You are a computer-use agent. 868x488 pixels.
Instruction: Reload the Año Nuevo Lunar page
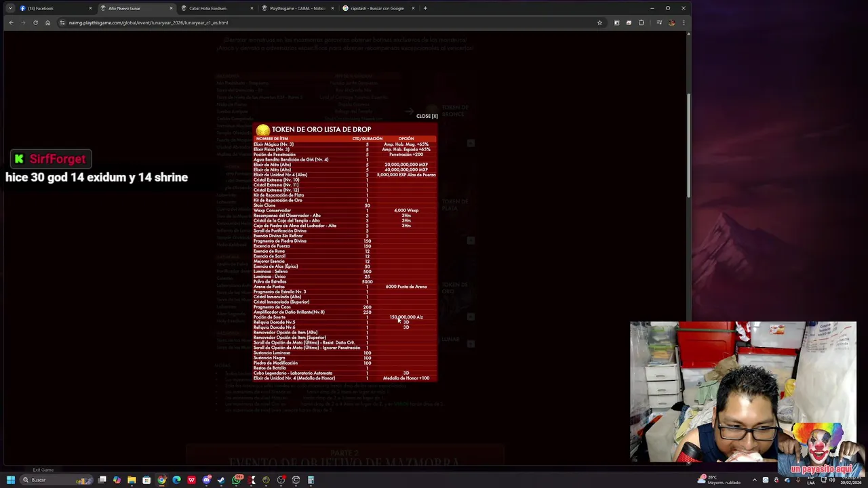35,22
